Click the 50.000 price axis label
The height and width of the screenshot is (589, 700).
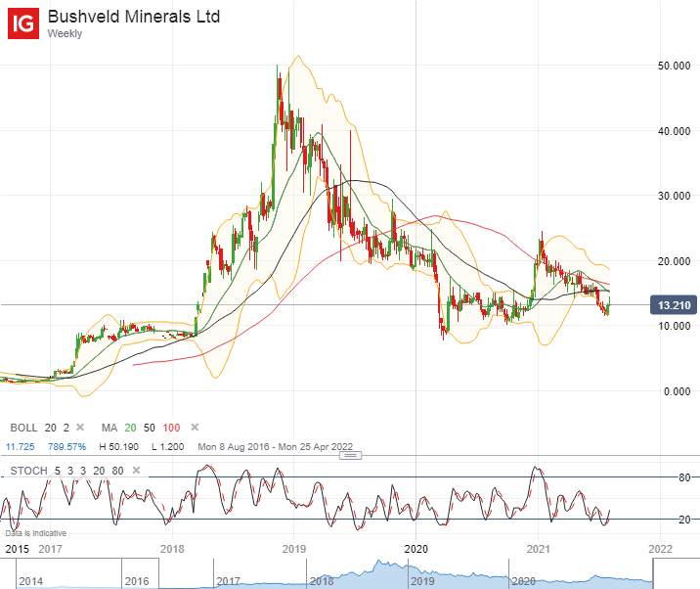point(675,66)
